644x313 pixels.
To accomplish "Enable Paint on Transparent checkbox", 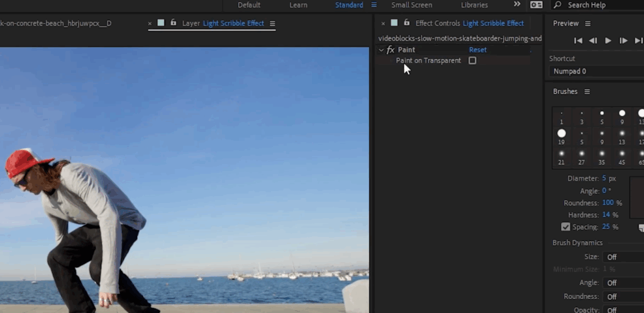I will (x=472, y=60).
